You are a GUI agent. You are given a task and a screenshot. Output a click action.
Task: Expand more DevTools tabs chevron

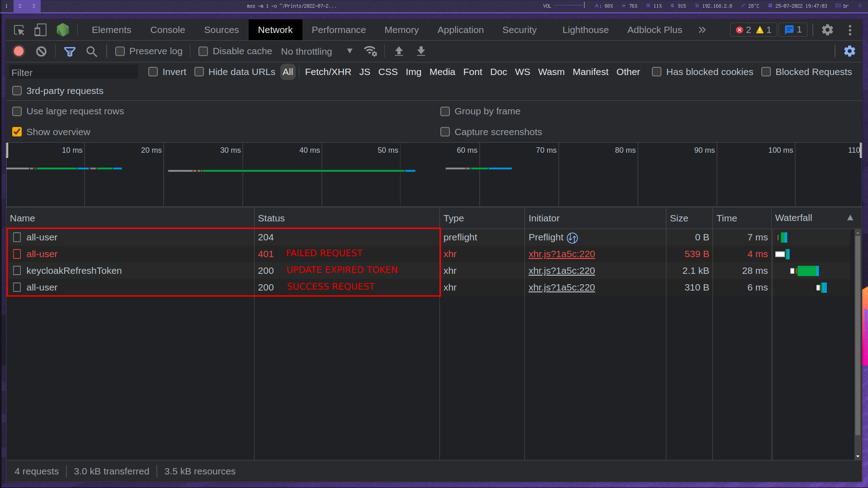point(702,30)
